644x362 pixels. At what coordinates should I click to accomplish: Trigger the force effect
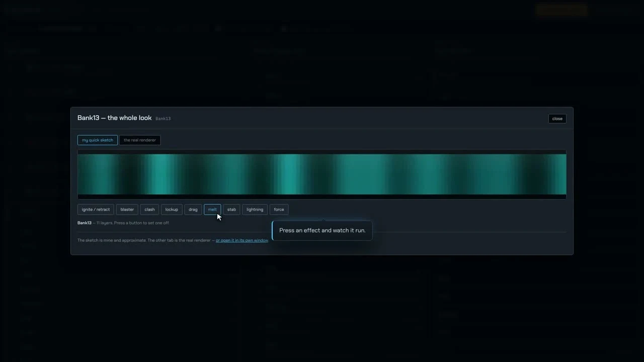tap(279, 210)
